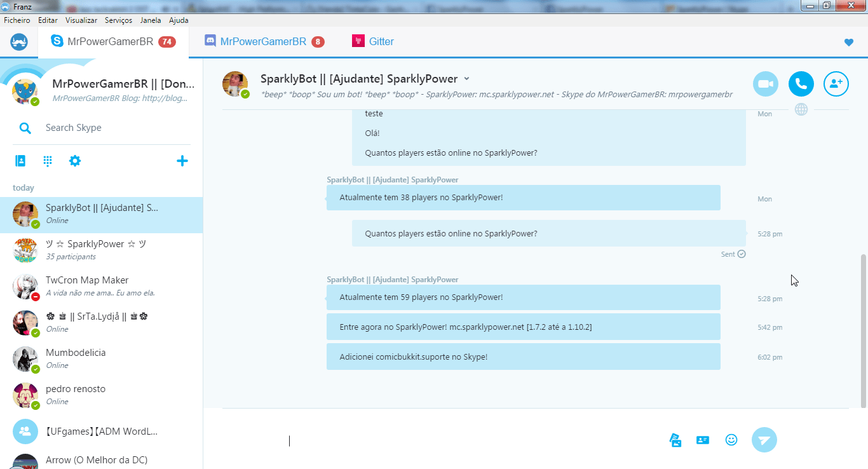Open the Visualizar menu
The width and height of the screenshot is (868, 469).
(81, 20)
